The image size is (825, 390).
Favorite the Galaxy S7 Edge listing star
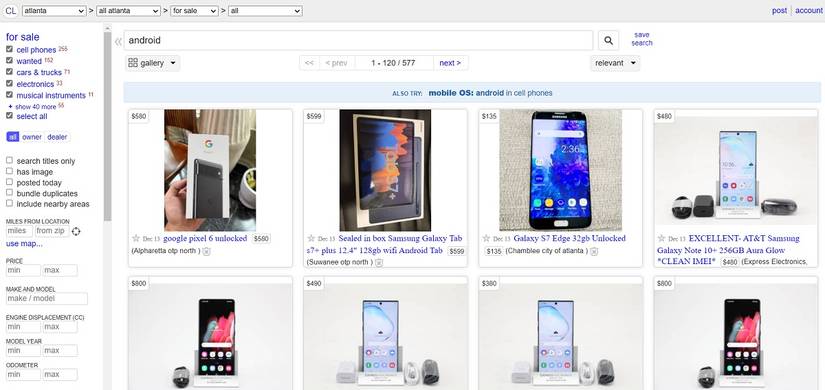coord(486,238)
